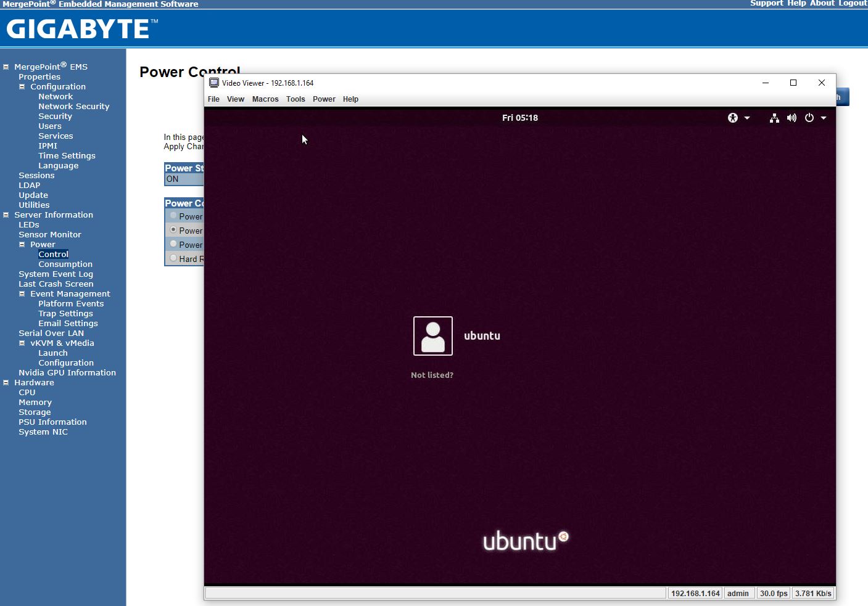The height and width of the screenshot is (606, 868).
Task: Select the first Power radio option
Action: point(173,216)
